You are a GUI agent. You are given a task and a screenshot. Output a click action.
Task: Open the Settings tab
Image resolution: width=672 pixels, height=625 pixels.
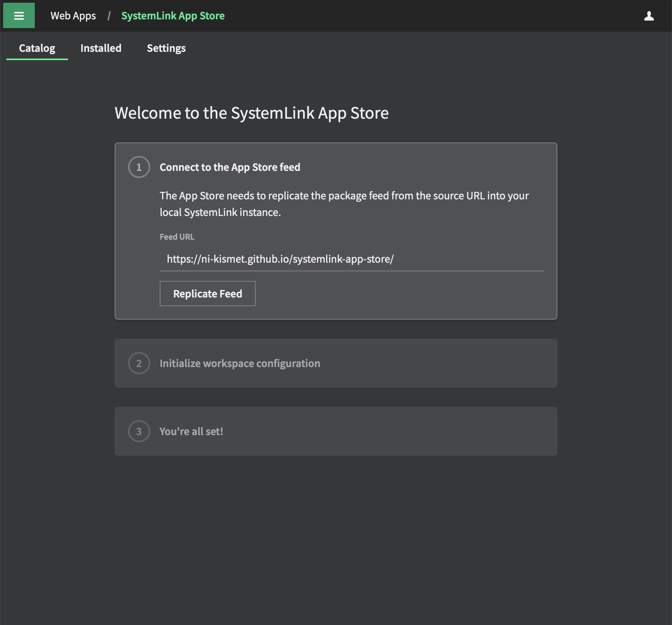(166, 48)
